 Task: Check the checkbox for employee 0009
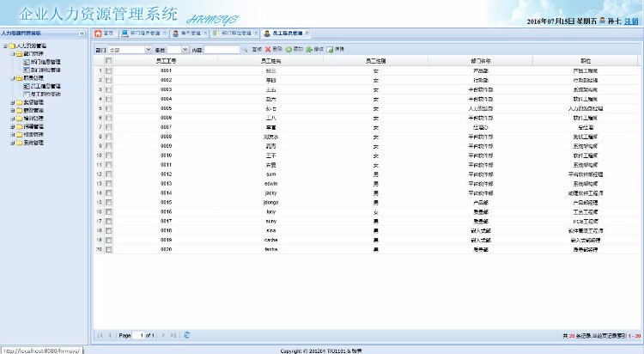tap(109, 146)
